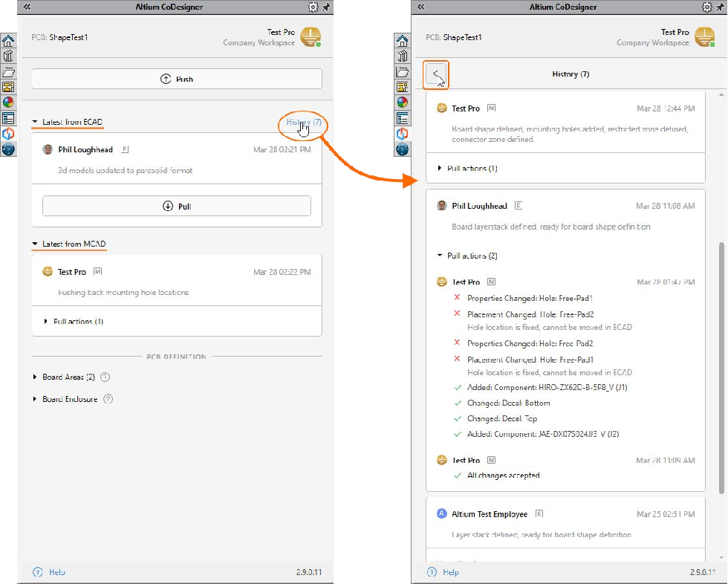Click the "Mar 28 12:44 PM" history timestamp

[666, 108]
